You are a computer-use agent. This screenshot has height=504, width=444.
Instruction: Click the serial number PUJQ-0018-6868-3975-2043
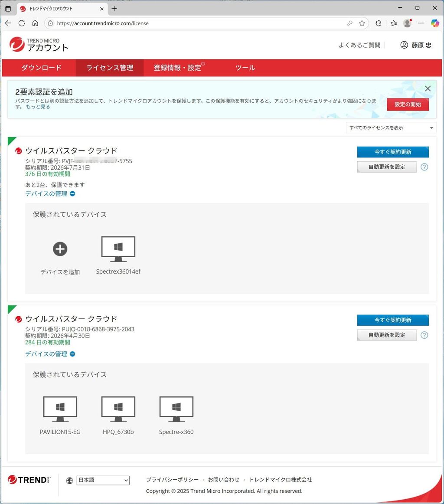point(98,329)
